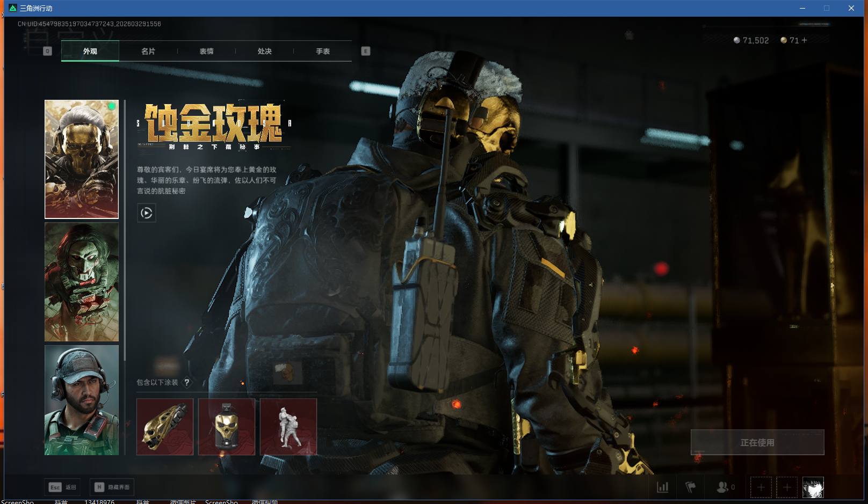This screenshot has height=504, width=868.
Task: Click the Esc 返回 button
Action: click(x=63, y=487)
